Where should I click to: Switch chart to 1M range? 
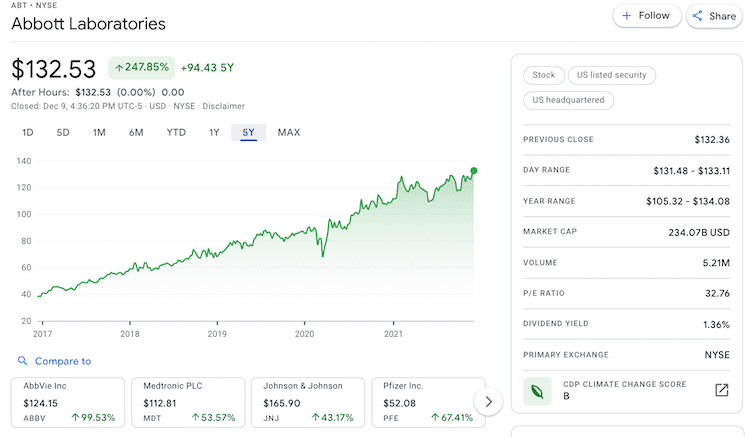pyautogui.click(x=99, y=132)
